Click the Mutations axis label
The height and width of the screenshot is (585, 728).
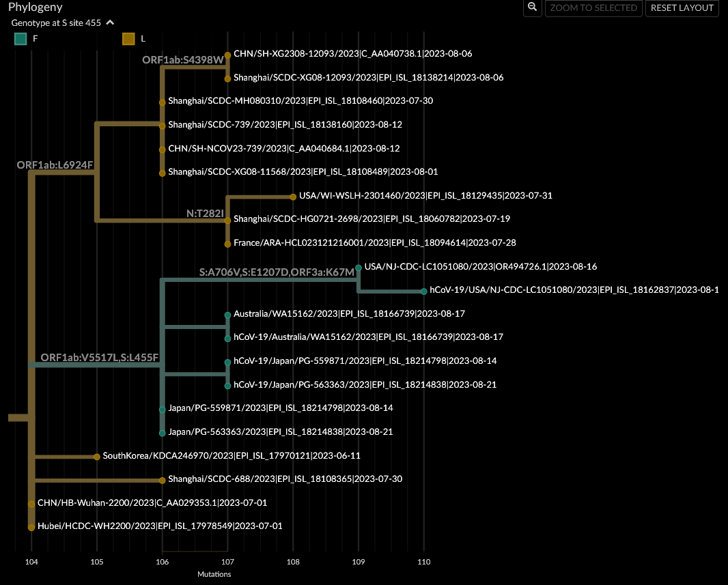tap(214, 574)
